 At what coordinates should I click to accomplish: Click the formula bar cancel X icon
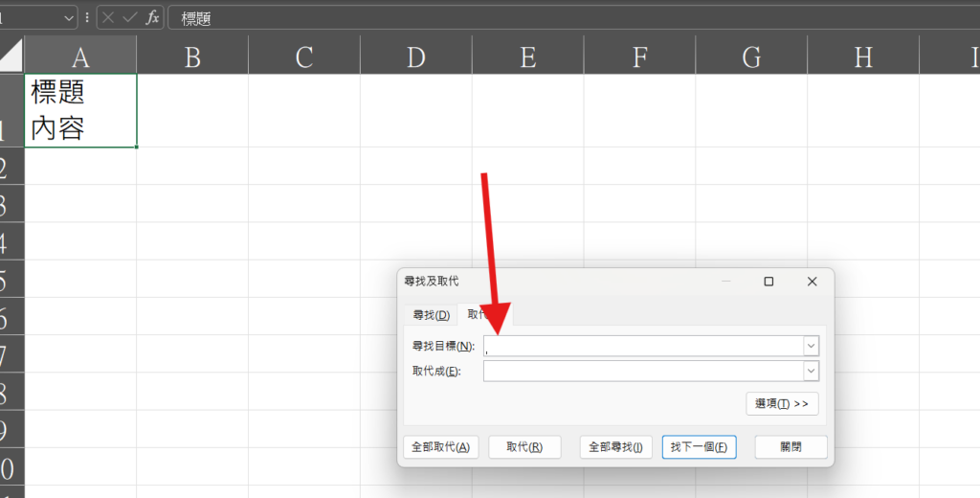[108, 17]
